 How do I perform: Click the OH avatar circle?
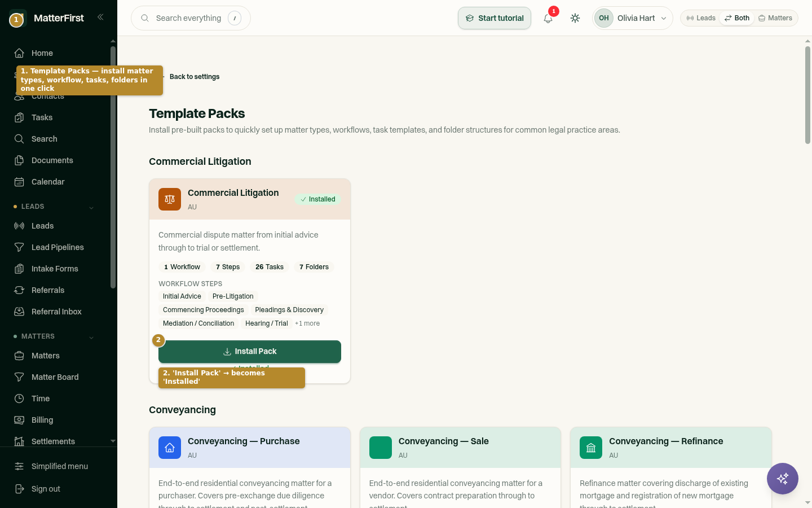tap(604, 18)
